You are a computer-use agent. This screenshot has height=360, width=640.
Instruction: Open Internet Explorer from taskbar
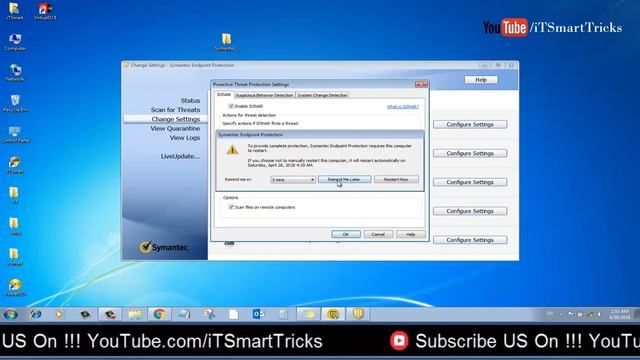[x=36, y=314]
